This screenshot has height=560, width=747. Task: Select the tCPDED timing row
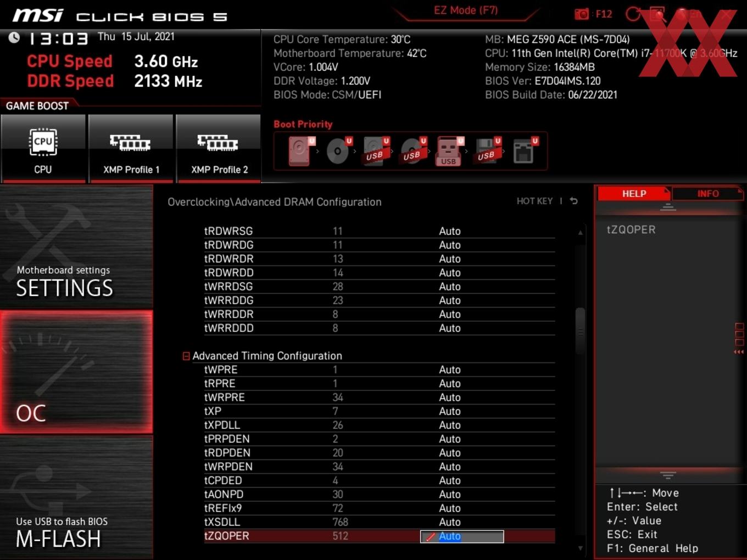pos(380,480)
